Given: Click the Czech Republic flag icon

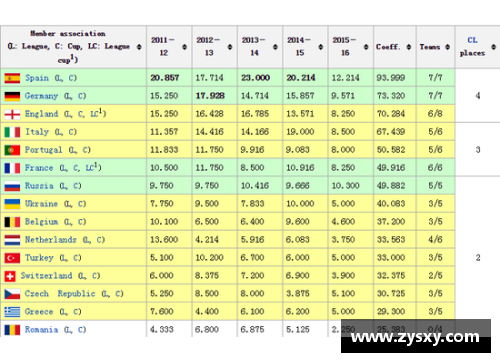Looking at the screenshot, I should 12,294.
